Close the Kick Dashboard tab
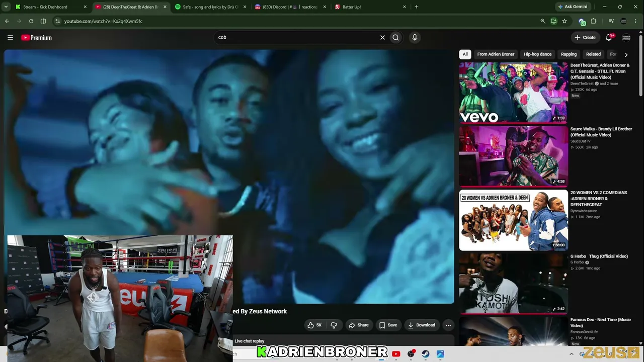Screen dimensions: 644x362 pyautogui.click(x=85, y=7)
